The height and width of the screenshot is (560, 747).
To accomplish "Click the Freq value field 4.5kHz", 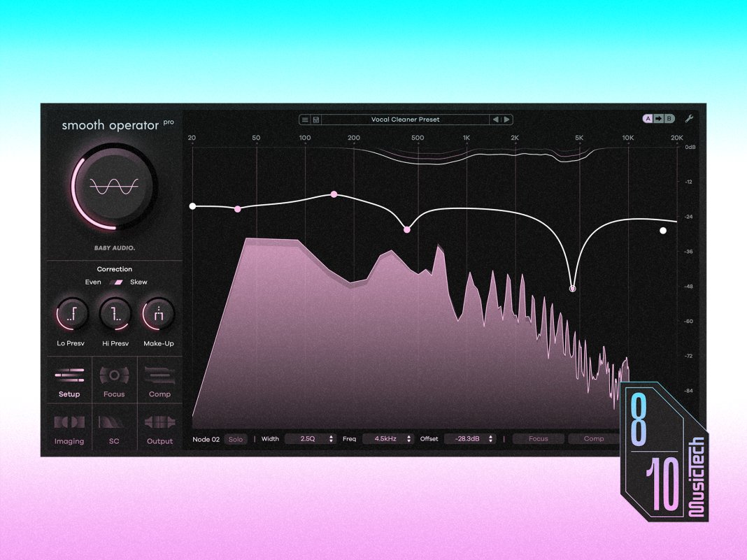I will [385, 438].
